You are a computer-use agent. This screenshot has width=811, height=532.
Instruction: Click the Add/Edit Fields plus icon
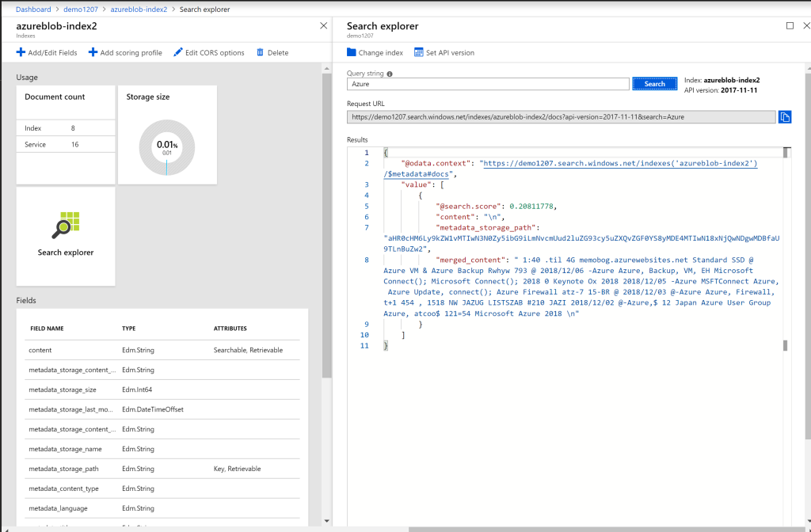pos(21,52)
